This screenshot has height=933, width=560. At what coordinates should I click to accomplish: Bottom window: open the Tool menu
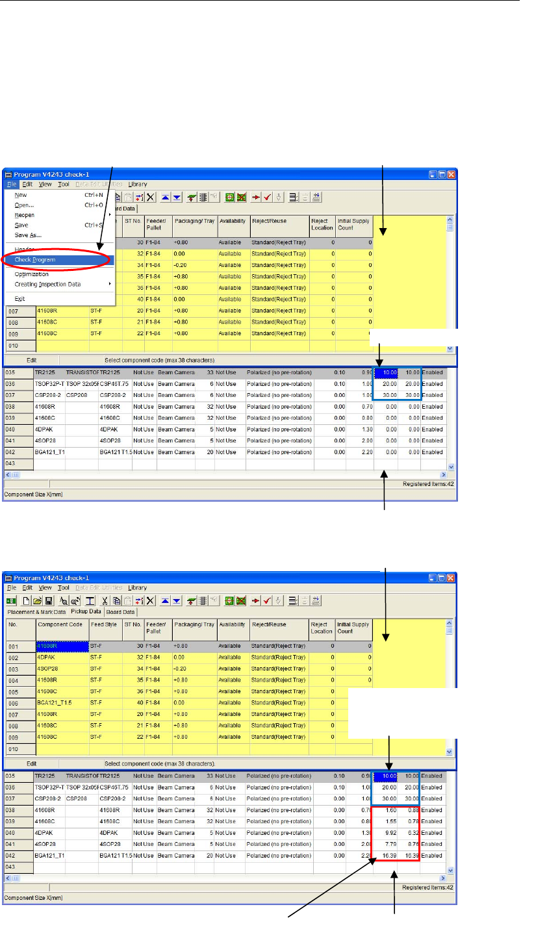(64, 588)
